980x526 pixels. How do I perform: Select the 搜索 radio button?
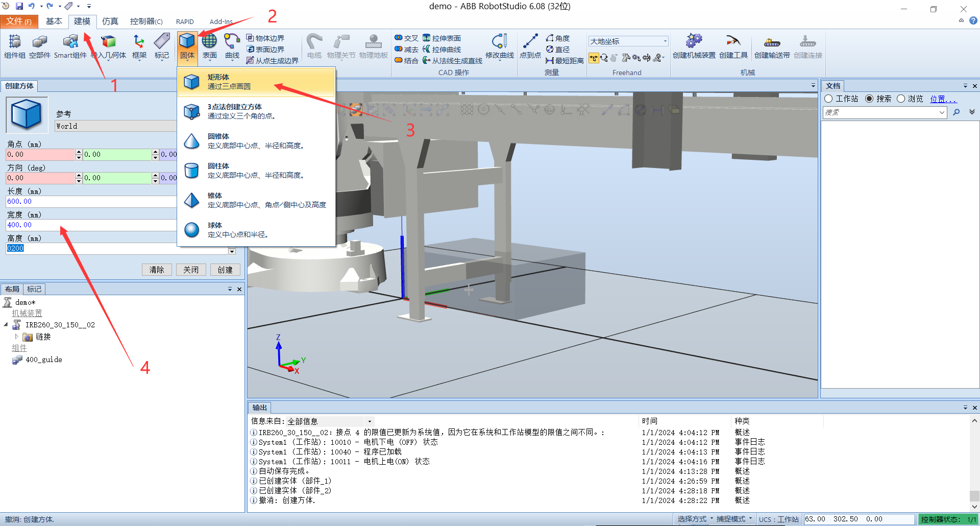[869, 99]
